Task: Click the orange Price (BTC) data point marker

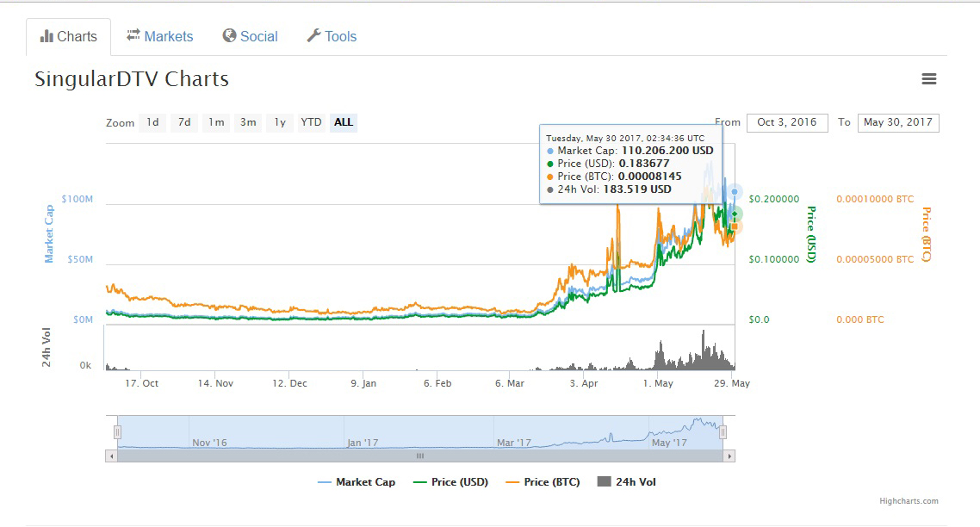Action: click(x=735, y=226)
